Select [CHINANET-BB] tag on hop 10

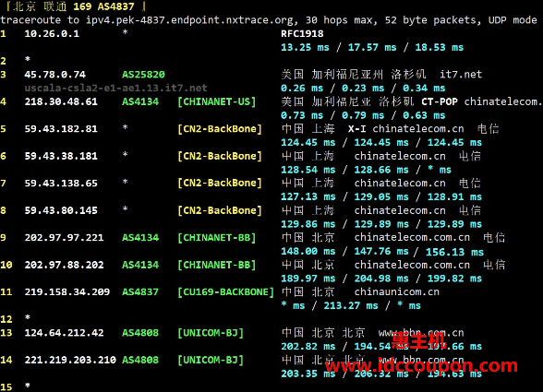click(217, 265)
